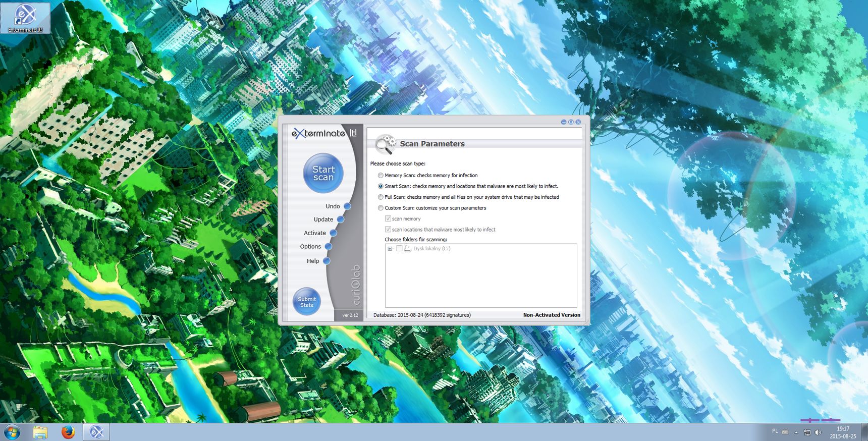Open the Undo section
The image size is (868, 441).
click(338, 206)
